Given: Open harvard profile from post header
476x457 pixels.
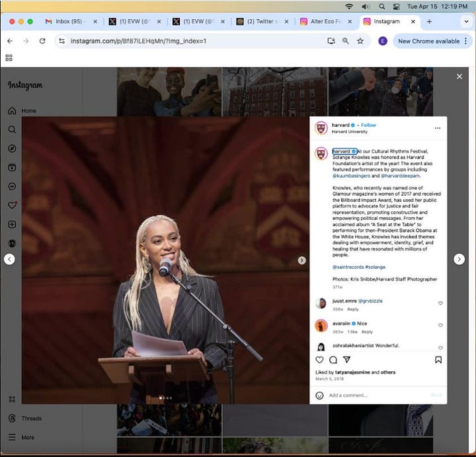Looking at the screenshot, I should pos(340,125).
